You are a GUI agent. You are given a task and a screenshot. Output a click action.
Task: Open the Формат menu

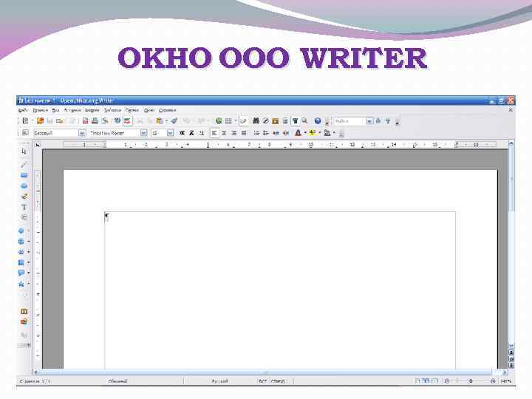click(x=92, y=110)
